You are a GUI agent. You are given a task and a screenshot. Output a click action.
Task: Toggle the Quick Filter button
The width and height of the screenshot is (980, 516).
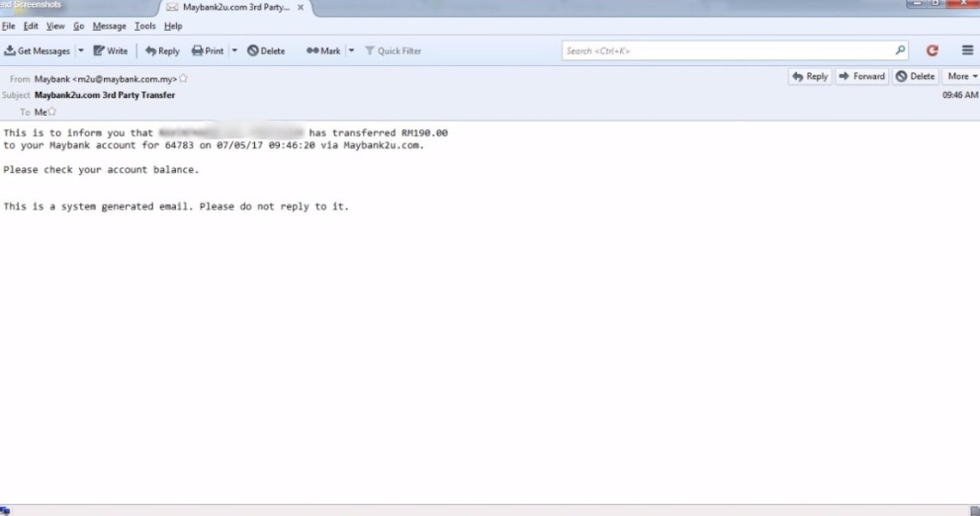394,51
